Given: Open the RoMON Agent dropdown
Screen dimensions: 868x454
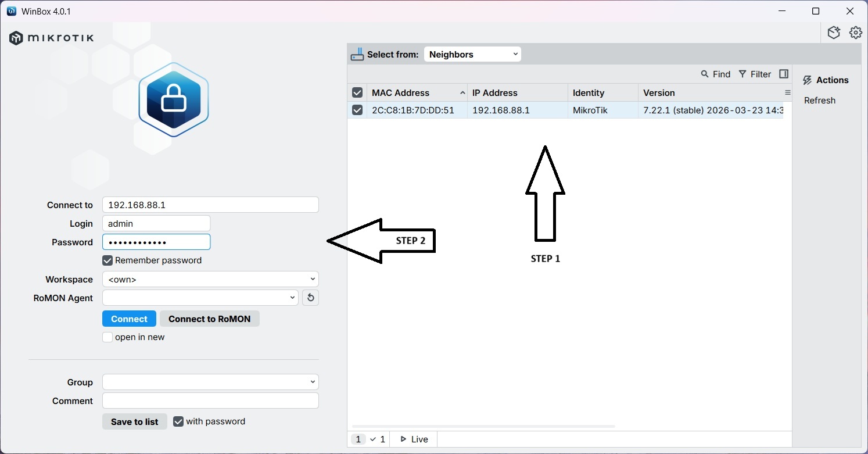Looking at the screenshot, I should point(200,298).
